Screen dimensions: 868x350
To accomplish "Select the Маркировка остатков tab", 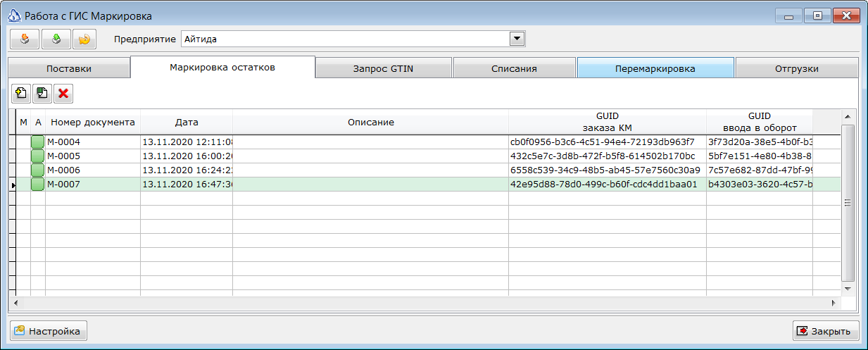I will pos(222,68).
